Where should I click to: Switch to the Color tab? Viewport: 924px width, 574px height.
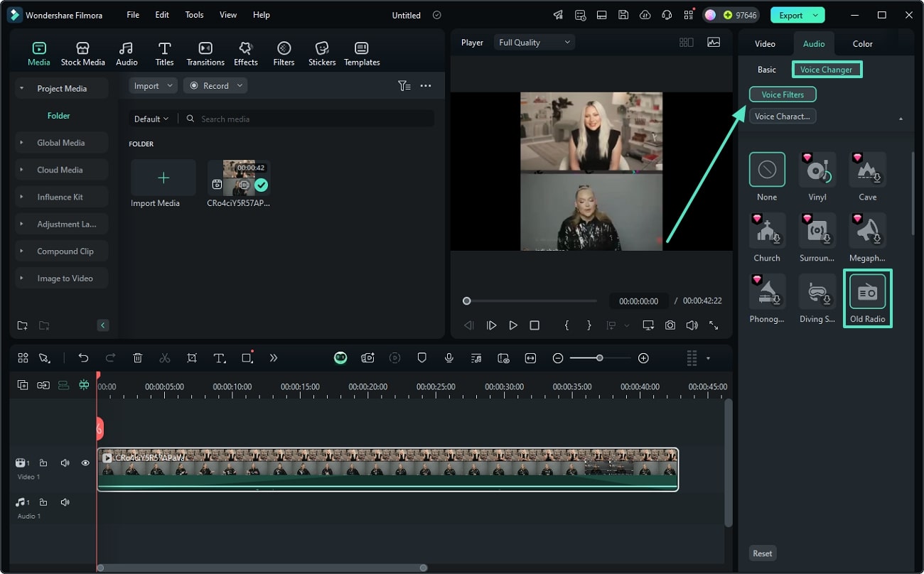pyautogui.click(x=862, y=44)
